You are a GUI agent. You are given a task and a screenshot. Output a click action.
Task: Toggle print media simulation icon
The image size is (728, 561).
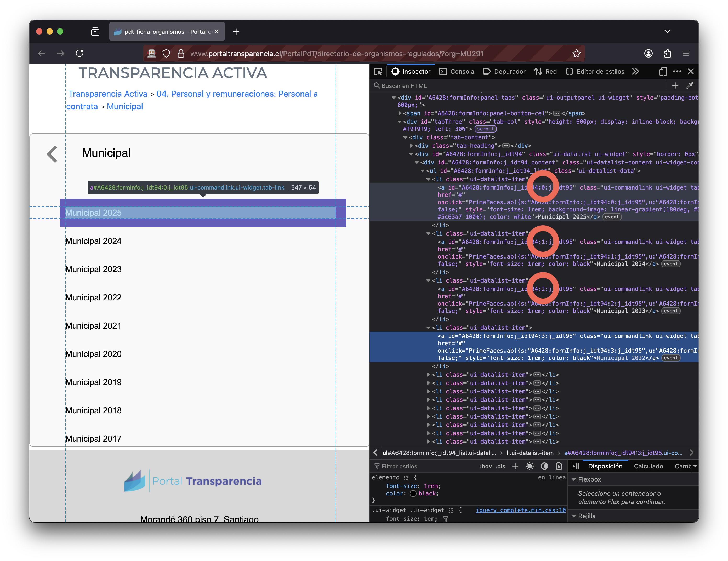(559, 466)
